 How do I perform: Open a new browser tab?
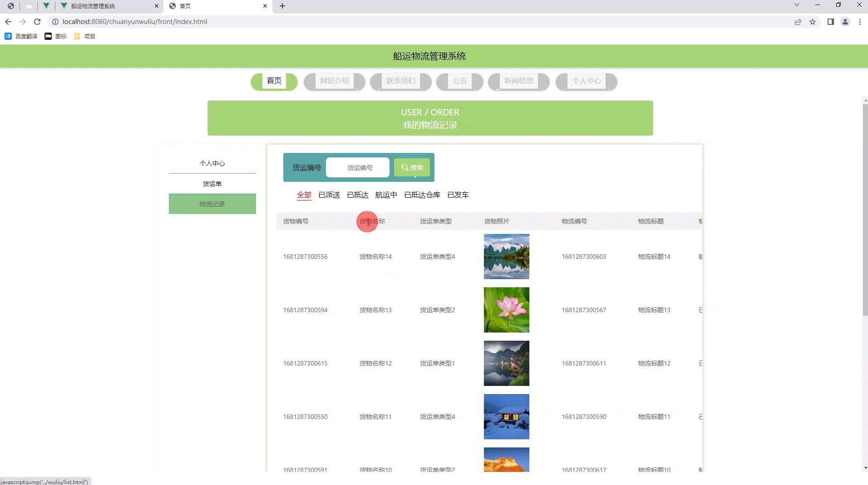[282, 6]
